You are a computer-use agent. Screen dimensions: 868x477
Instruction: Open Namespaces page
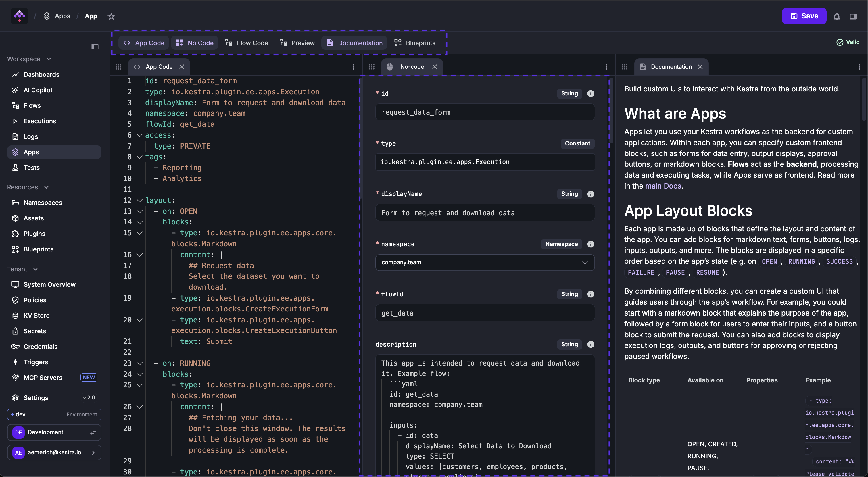54,203
